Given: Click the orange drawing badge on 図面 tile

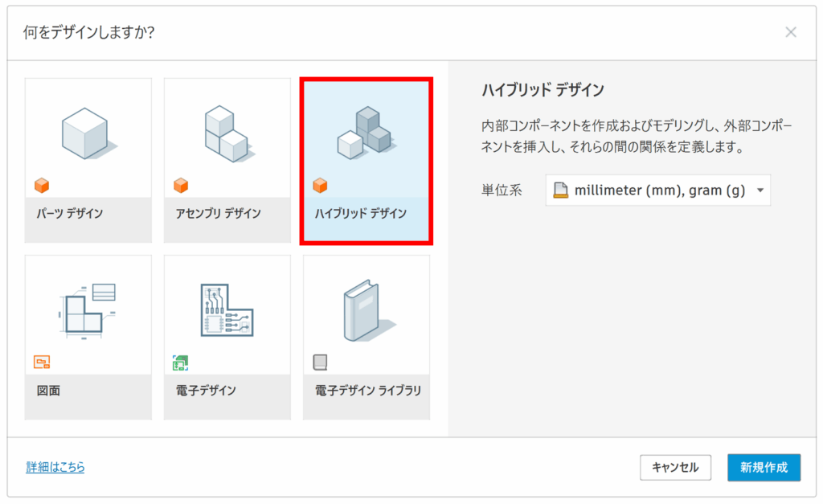Looking at the screenshot, I should click(x=42, y=363).
